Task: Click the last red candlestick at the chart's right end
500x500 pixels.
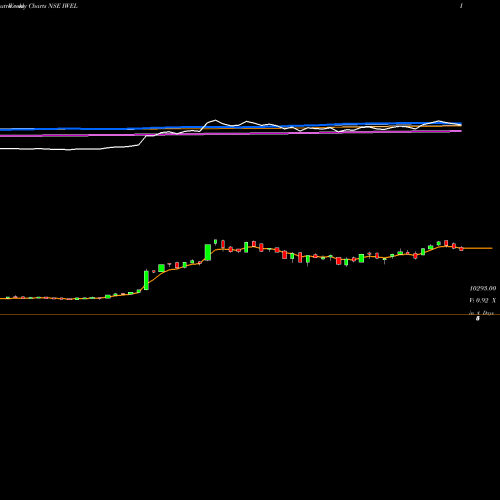Action: [461, 248]
